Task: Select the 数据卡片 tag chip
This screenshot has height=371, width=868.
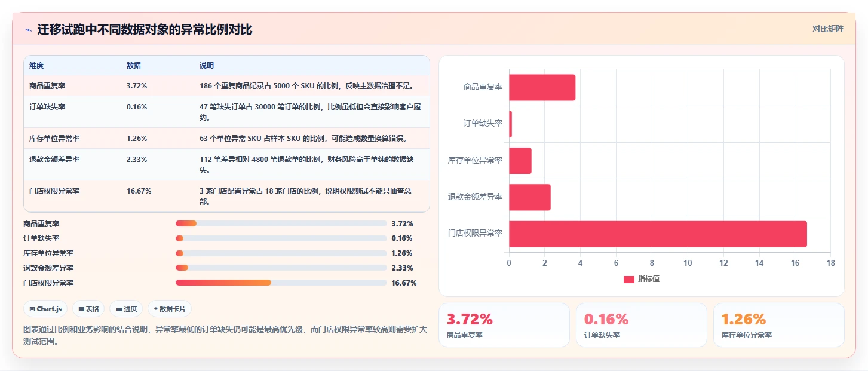Action: 170,309
